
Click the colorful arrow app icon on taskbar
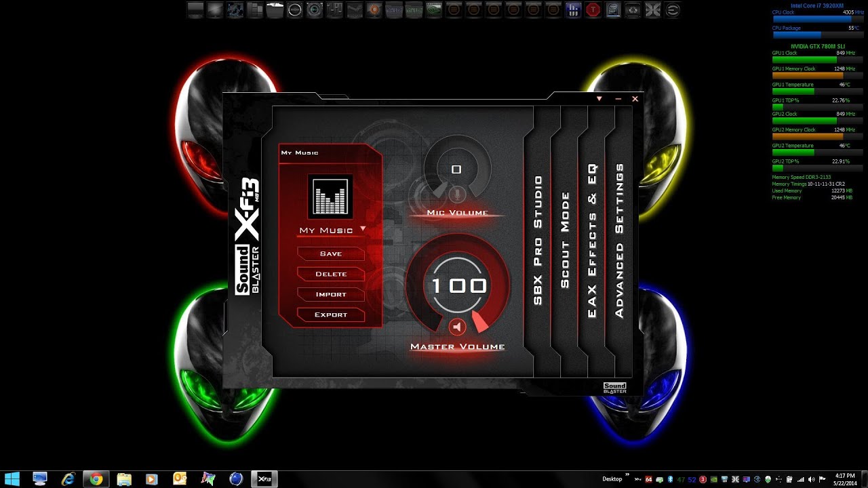(x=208, y=479)
